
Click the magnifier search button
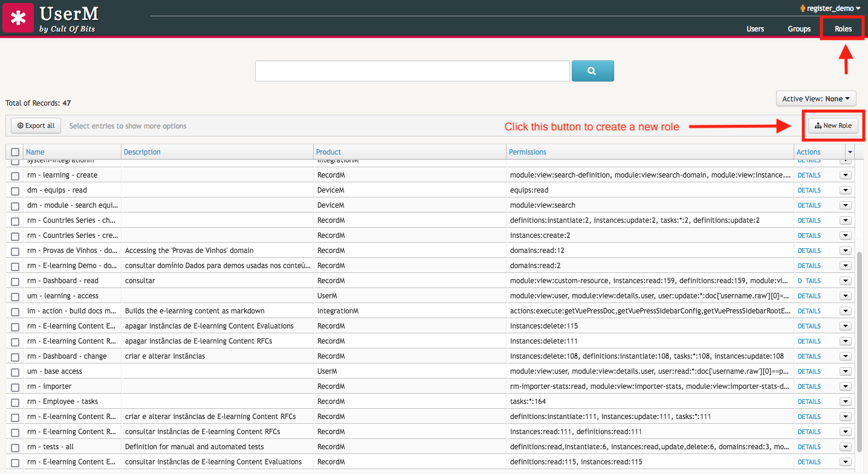coord(592,71)
